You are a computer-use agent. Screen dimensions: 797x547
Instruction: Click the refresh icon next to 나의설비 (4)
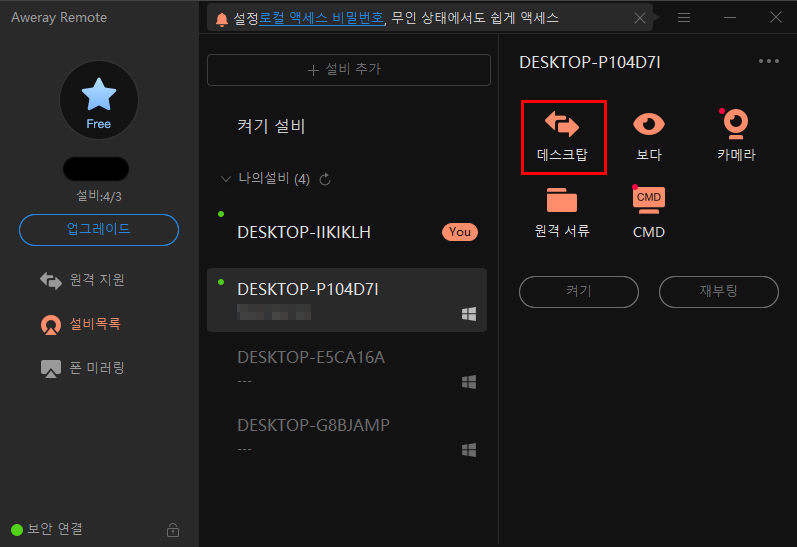(x=325, y=179)
